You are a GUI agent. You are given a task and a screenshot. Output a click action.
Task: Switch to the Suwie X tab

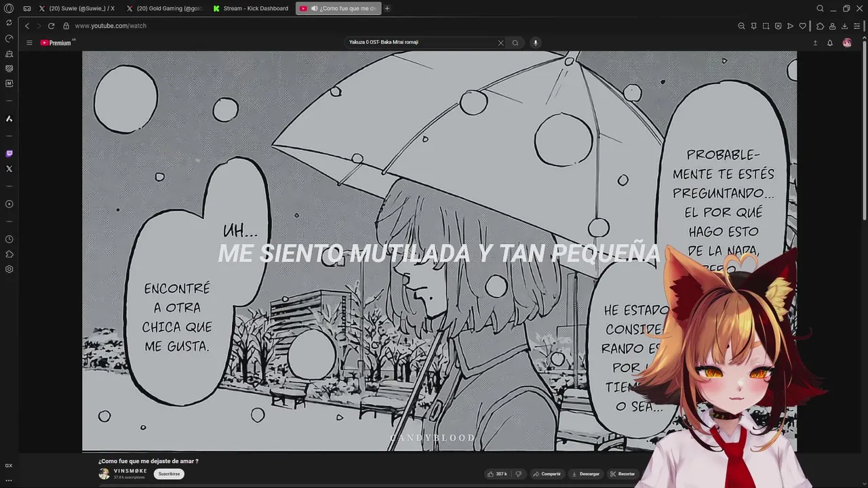point(77,8)
